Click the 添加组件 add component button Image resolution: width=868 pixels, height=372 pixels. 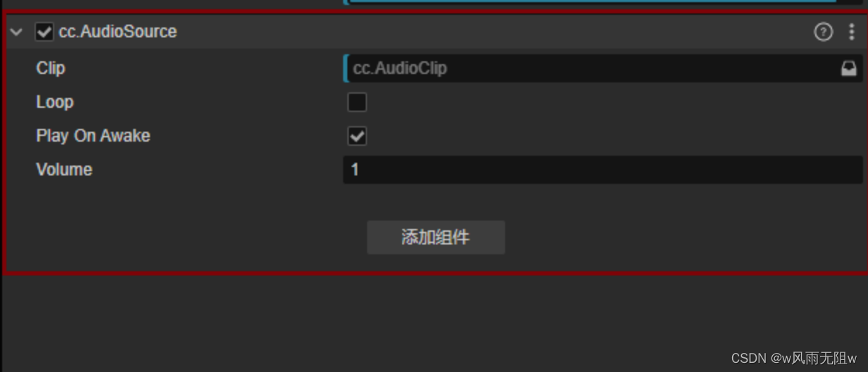436,237
